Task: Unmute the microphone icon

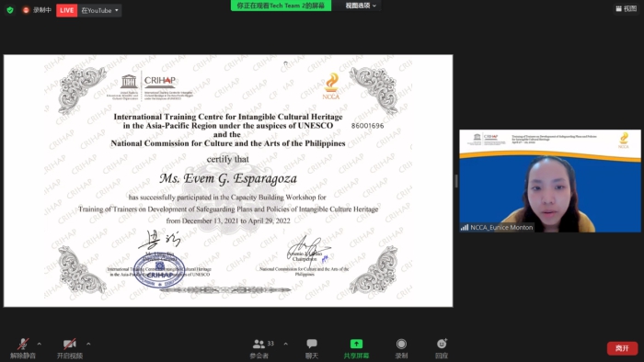Action: (23, 344)
